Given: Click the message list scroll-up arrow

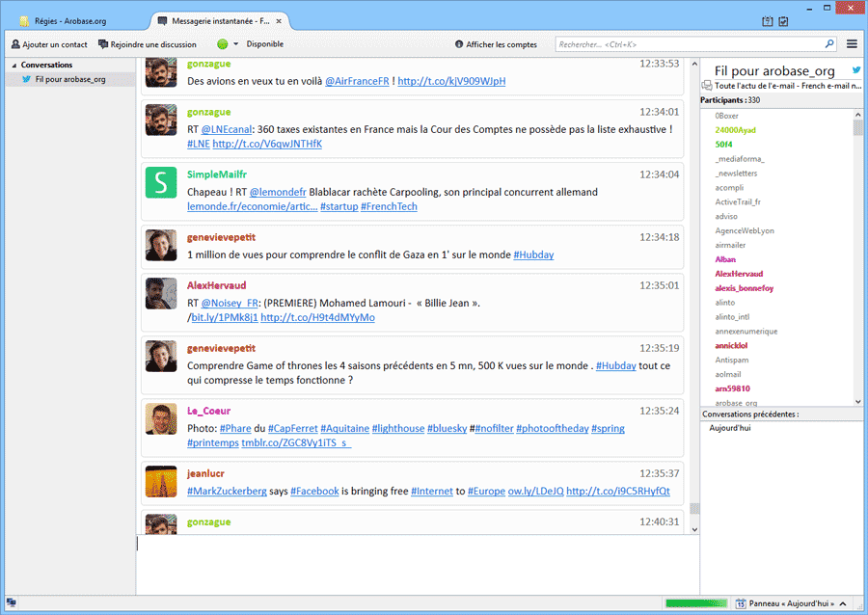Looking at the screenshot, I should click(694, 65).
